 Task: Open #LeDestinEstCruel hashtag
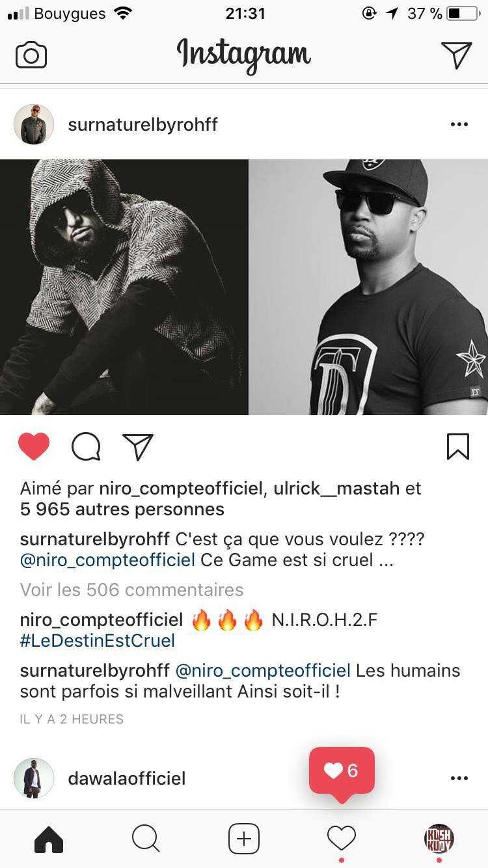[98, 640]
